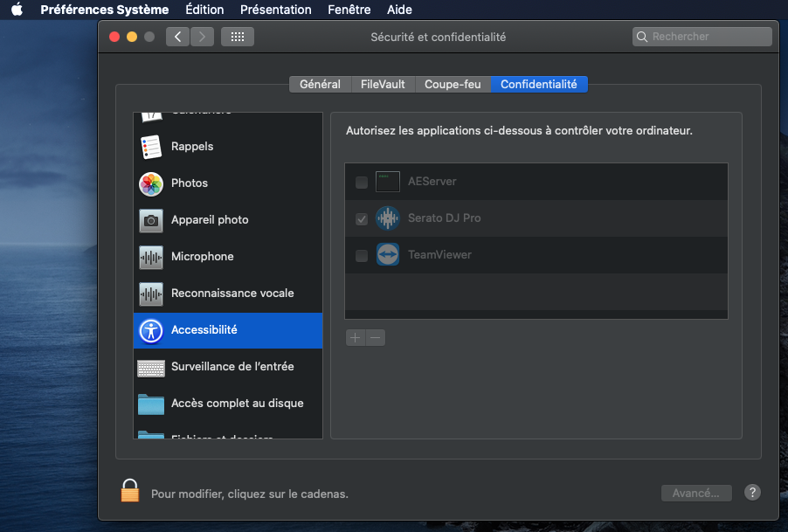Screen dimensions: 788x532
Task: Select Rappels in the sidebar
Action: (228, 147)
